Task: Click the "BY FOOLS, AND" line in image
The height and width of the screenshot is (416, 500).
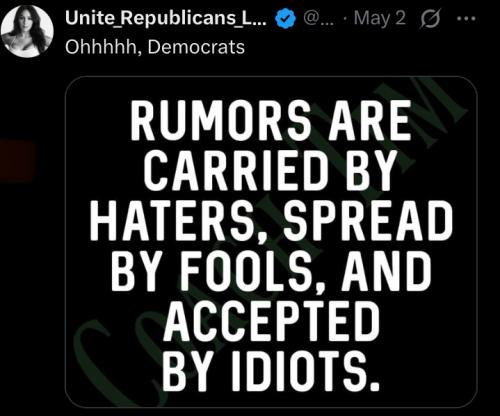Action: (x=271, y=272)
